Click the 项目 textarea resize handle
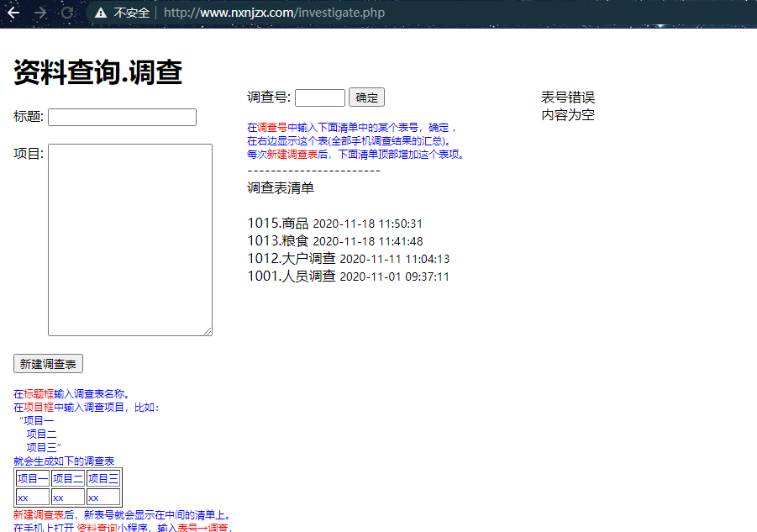 pos(208,331)
